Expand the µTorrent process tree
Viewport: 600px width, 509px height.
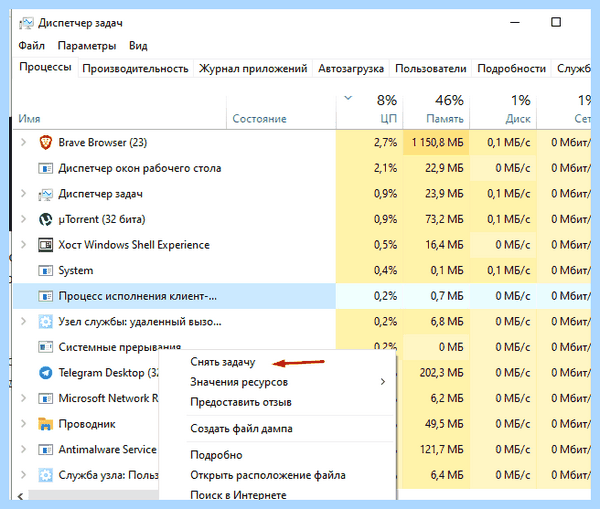coord(23,219)
